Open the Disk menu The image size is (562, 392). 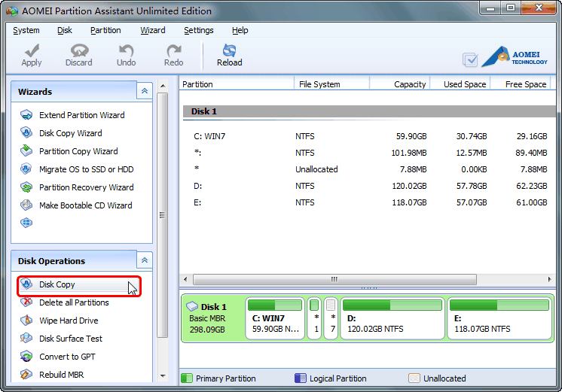tap(65, 30)
